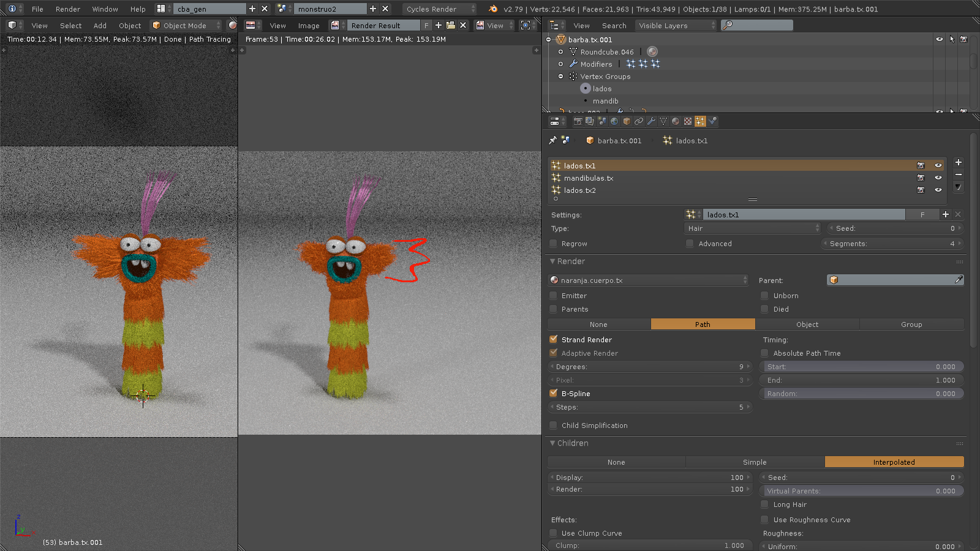The height and width of the screenshot is (551, 980).
Task: Open the Object properties cube icon
Action: pyautogui.click(x=627, y=121)
